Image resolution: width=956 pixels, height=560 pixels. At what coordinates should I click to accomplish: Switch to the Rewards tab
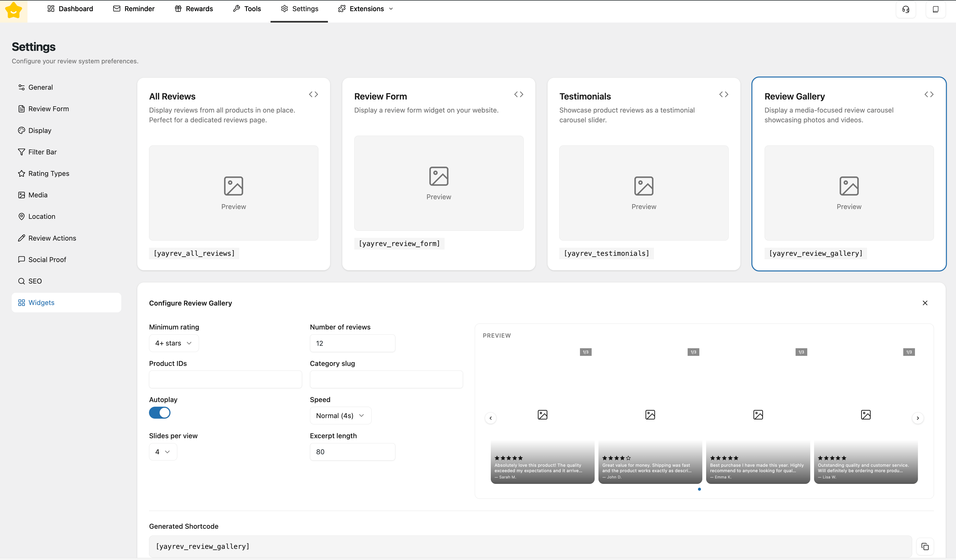tap(194, 9)
